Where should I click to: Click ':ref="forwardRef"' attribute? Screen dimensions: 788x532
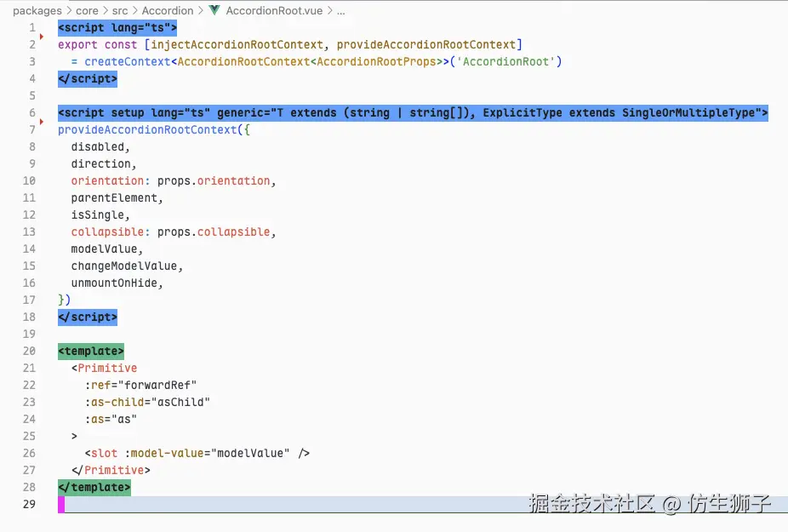140,386
